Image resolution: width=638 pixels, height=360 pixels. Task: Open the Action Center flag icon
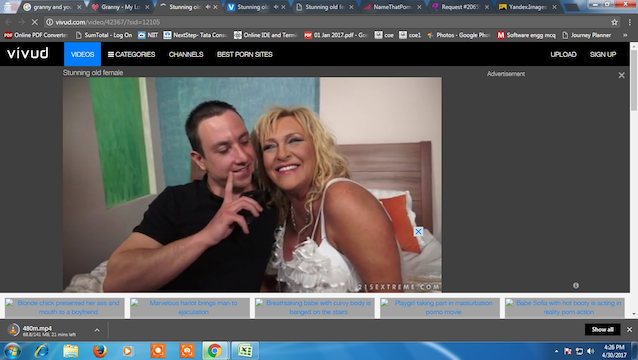pos(568,351)
